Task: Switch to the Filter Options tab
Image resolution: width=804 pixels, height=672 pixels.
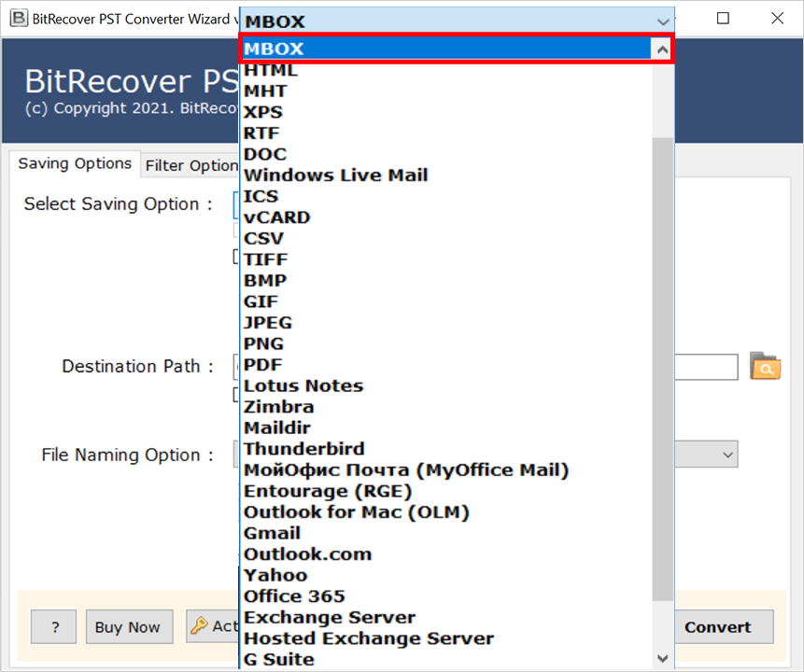Action: coord(190,165)
